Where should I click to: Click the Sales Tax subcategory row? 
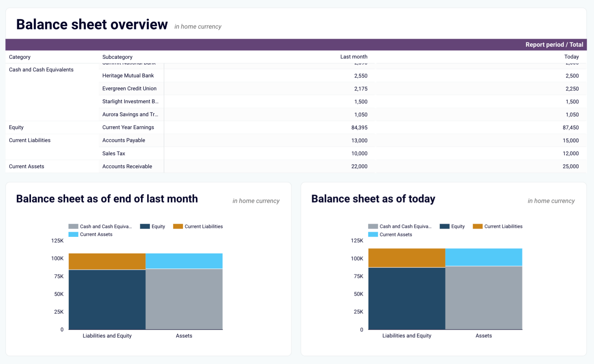tap(114, 153)
